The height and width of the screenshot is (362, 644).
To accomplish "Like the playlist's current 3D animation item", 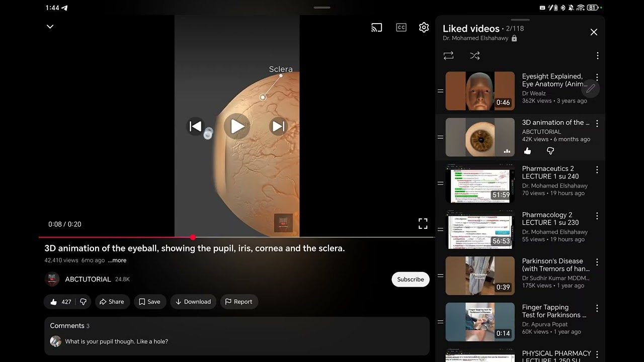I will (x=527, y=151).
